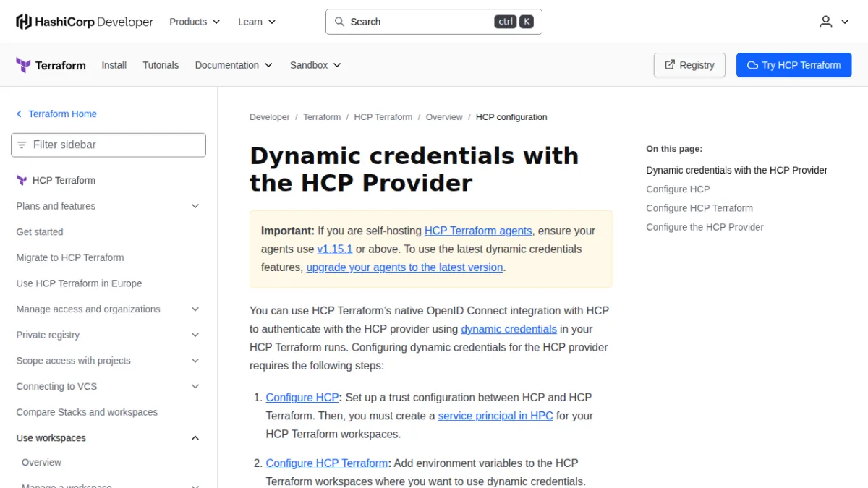Expand the Connecting to VCS section
868x488 pixels.
(x=195, y=387)
